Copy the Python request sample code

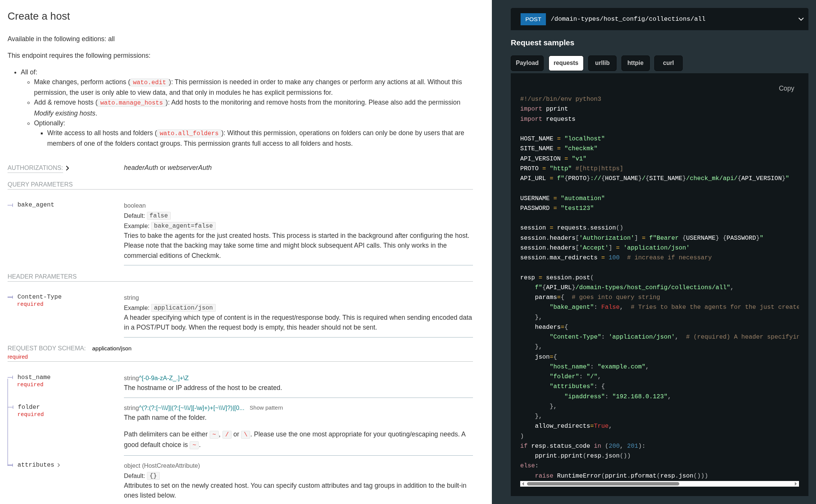click(x=786, y=88)
